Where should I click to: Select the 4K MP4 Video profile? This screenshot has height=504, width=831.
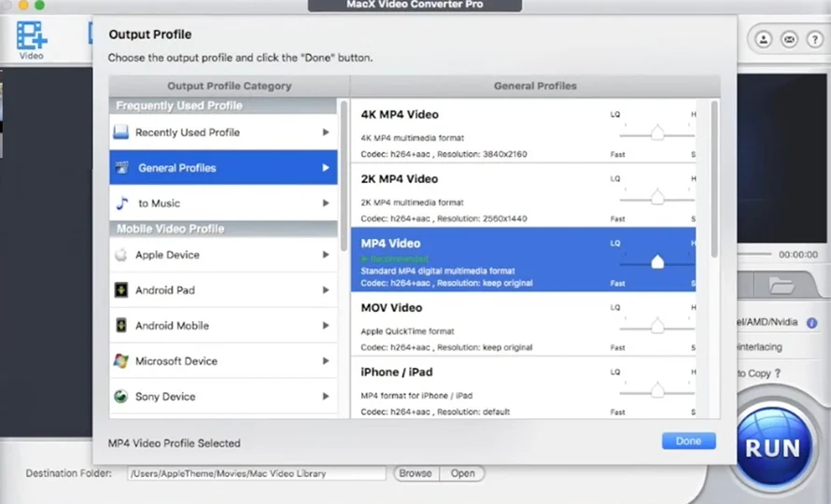click(523, 131)
